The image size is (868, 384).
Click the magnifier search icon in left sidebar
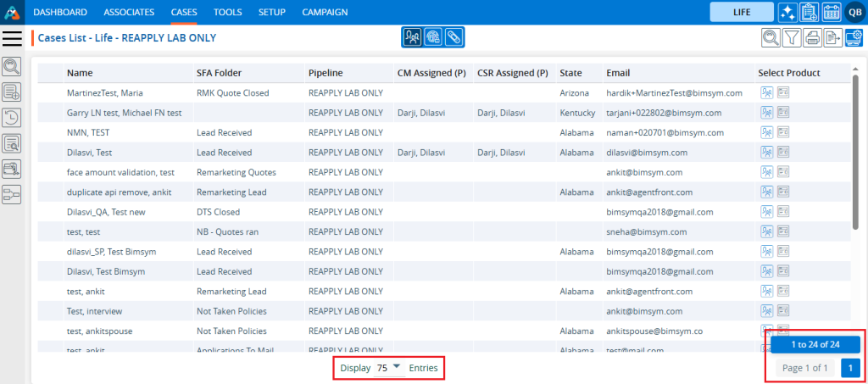click(x=13, y=66)
